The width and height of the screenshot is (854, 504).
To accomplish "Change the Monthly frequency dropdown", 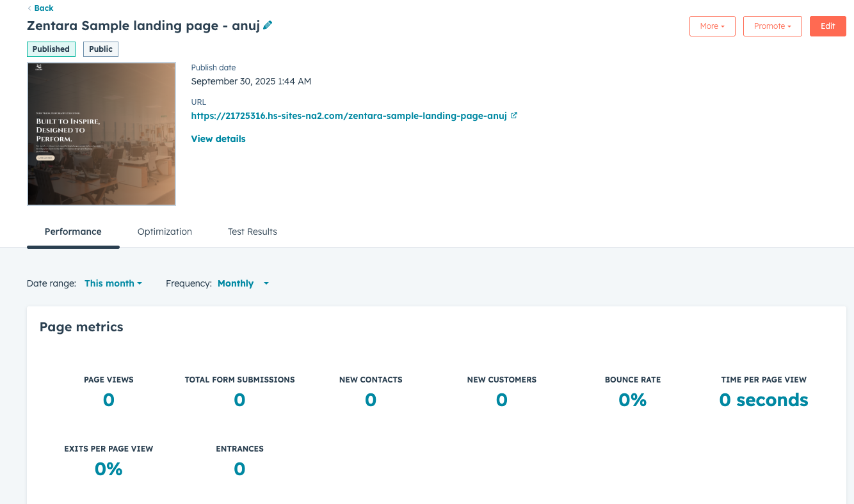I will [243, 283].
